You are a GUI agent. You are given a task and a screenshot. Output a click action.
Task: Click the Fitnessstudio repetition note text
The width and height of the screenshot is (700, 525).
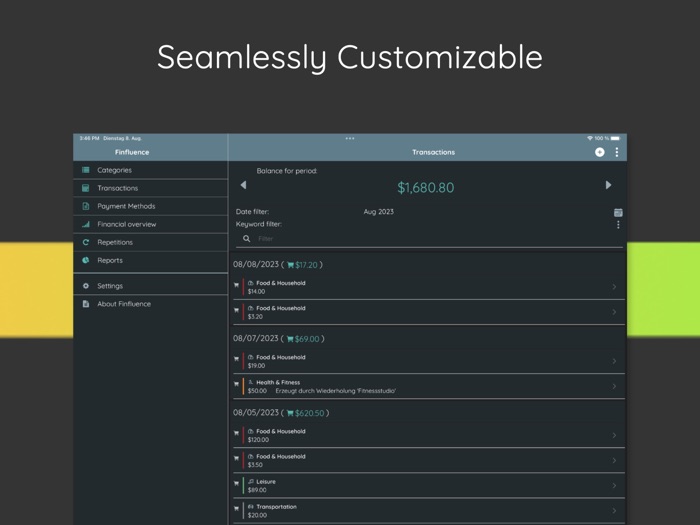[336, 391]
